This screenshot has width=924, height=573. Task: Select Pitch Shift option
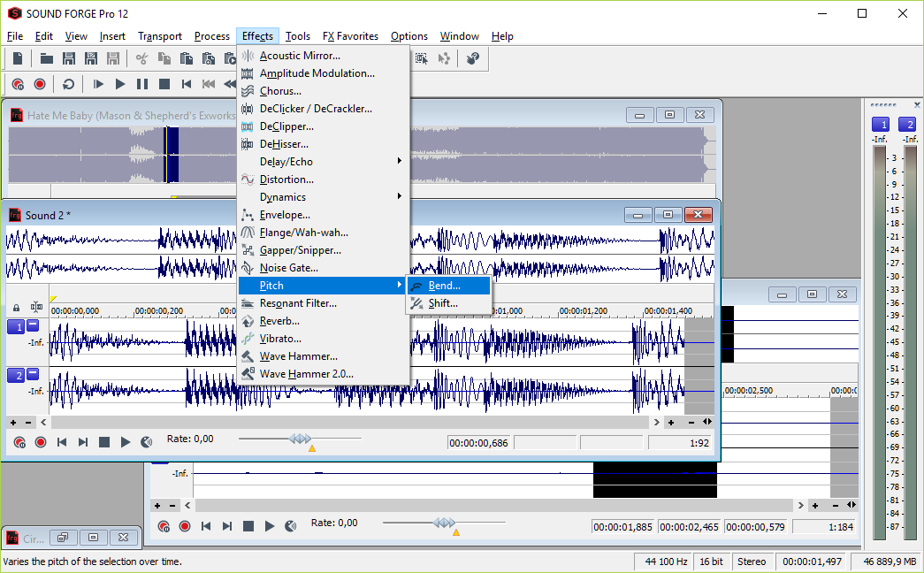(449, 303)
